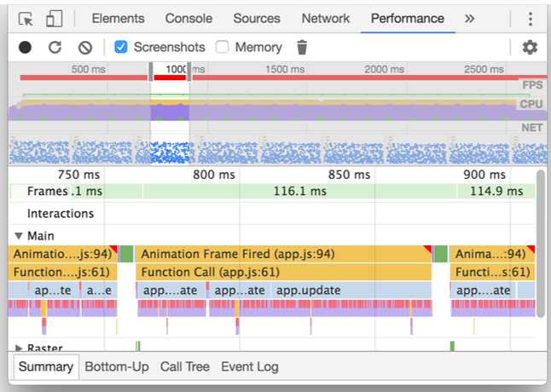Select the wide Animation Frame Fired (app.js:94) event

coord(284,254)
